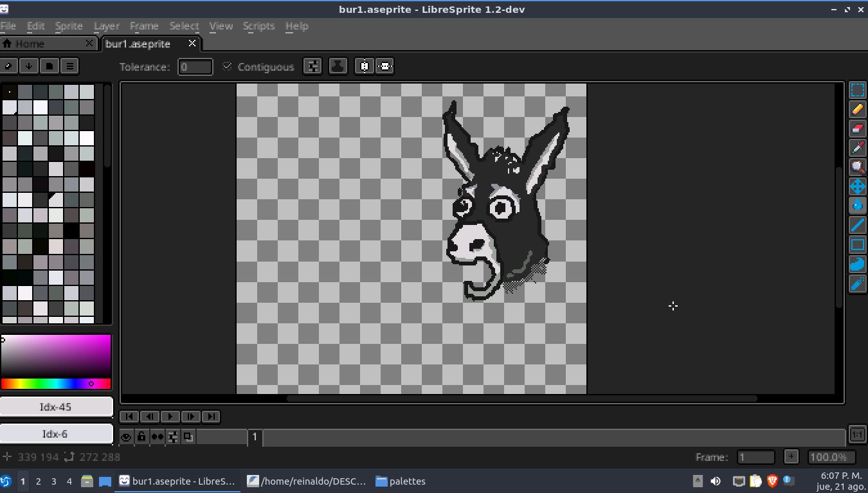Select the Pencil tool

pyautogui.click(x=857, y=109)
